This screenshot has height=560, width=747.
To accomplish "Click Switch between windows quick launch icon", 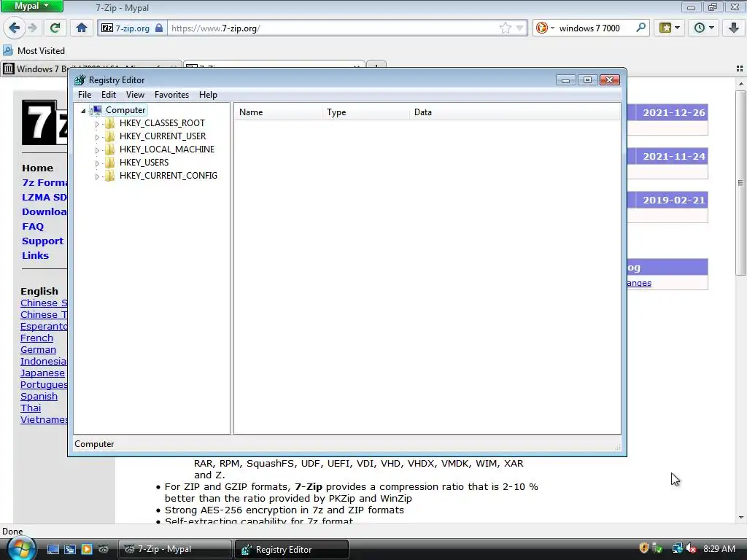I will coord(69,549).
